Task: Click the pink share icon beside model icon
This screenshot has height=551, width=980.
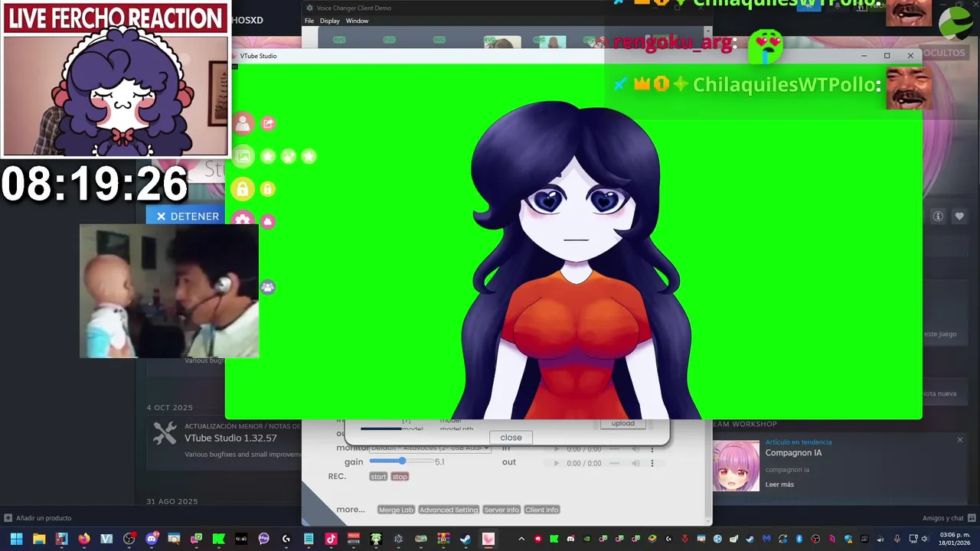Action: point(268,123)
